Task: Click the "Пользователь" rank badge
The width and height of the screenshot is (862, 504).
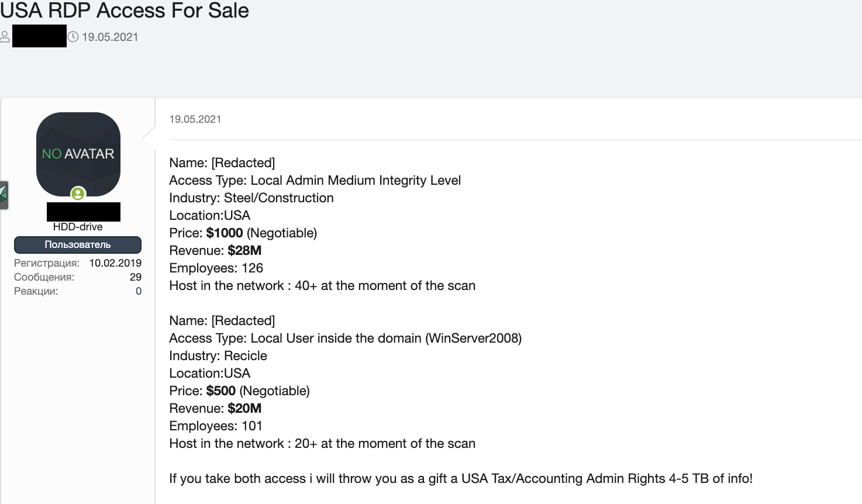Action: (x=78, y=245)
